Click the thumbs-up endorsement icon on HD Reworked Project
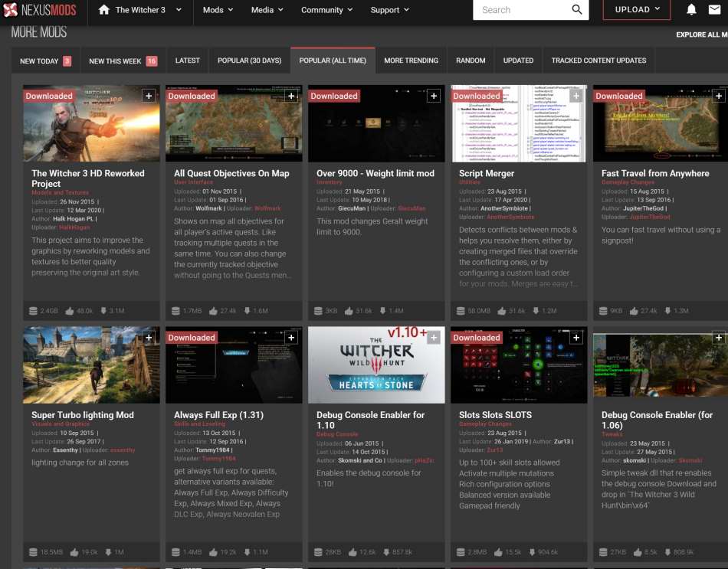Image resolution: width=728 pixels, height=569 pixels. point(70,311)
